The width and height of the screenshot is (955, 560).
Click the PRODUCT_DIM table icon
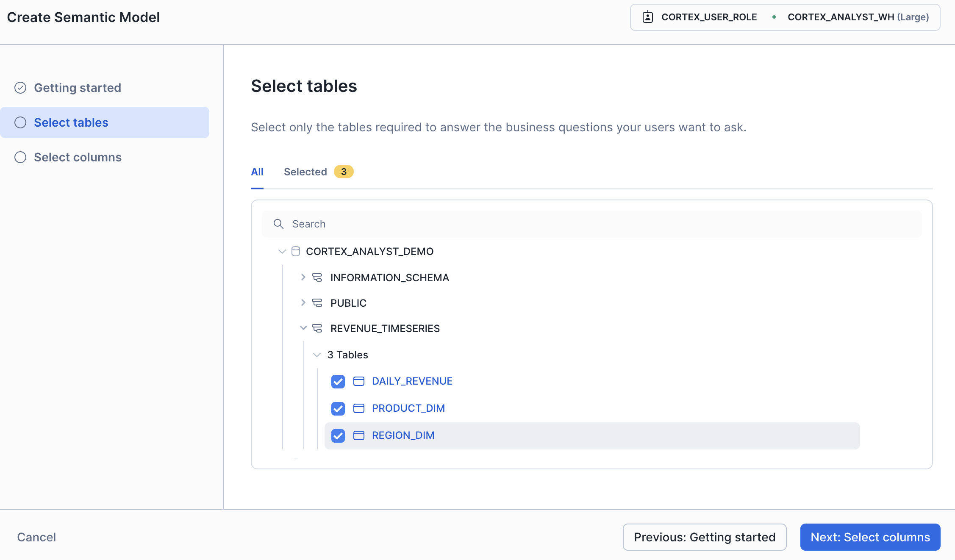(x=359, y=408)
